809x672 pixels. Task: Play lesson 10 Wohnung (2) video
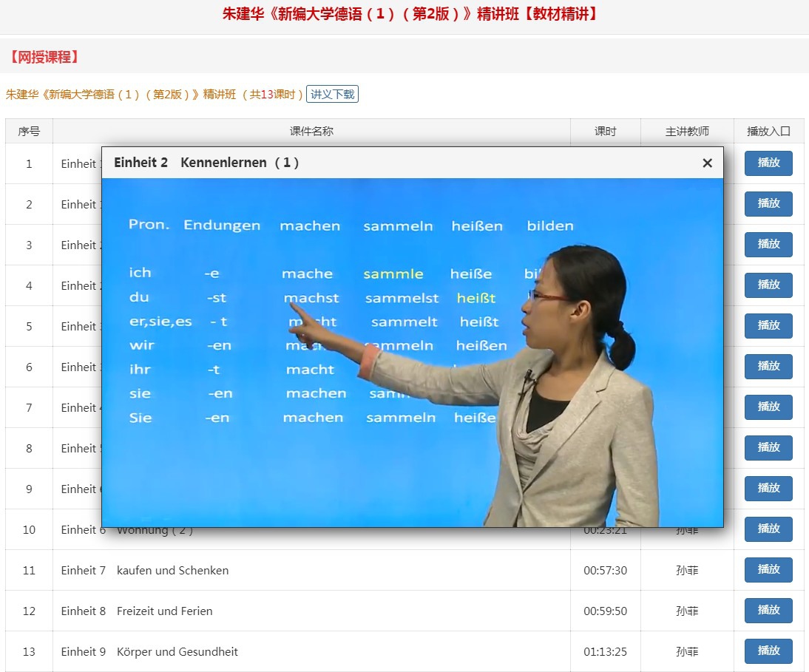point(768,529)
